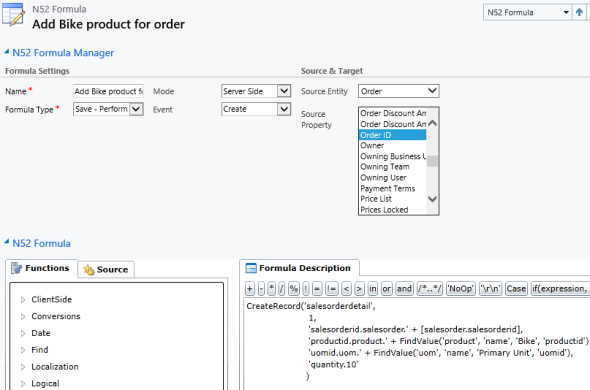Open the Source Entity dropdown showing Order
590x390 pixels.
tap(399, 91)
